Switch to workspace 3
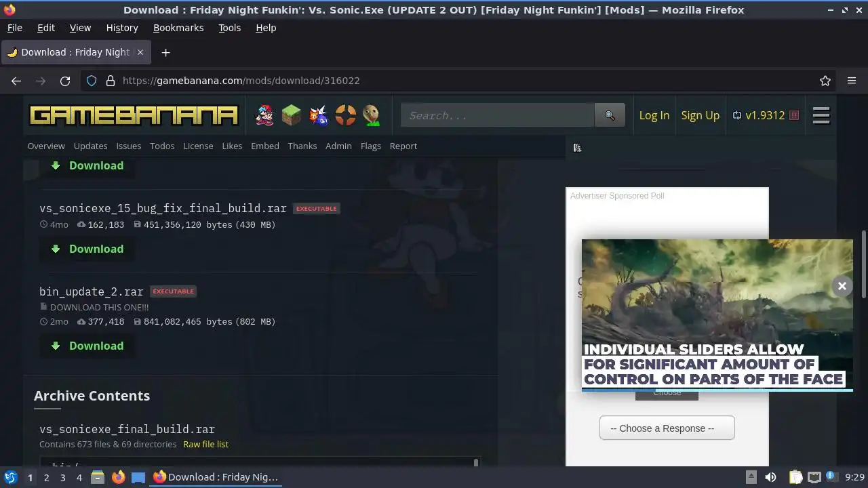Viewport: 868px width, 488px height. click(x=62, y=477)
